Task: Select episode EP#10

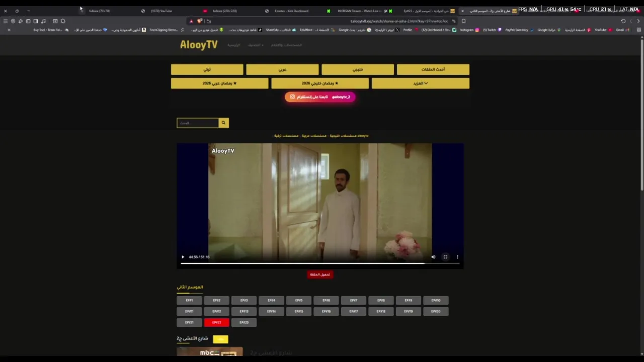Action: [x=436, y=301]
